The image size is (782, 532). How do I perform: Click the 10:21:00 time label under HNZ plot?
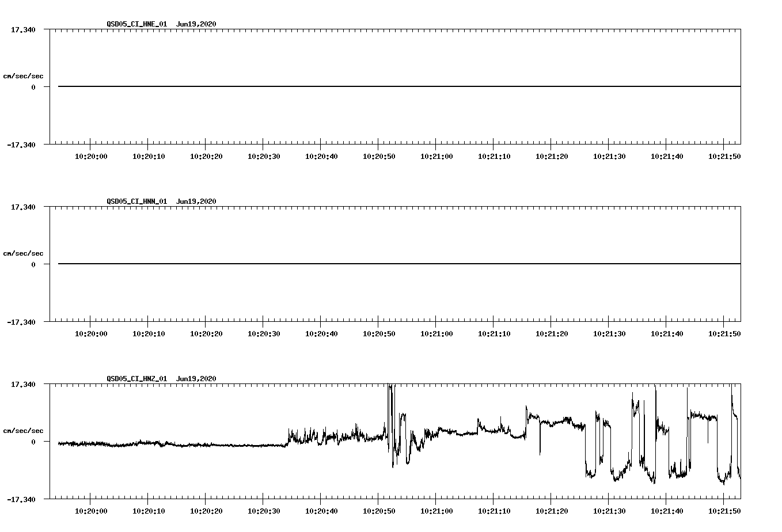(436, 511)
